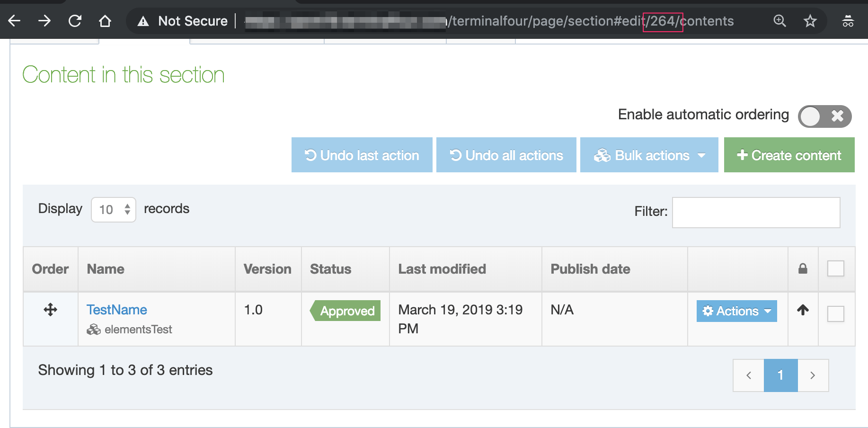
Task: Go to browser home page icon
Action: click(x=105, y=21)
